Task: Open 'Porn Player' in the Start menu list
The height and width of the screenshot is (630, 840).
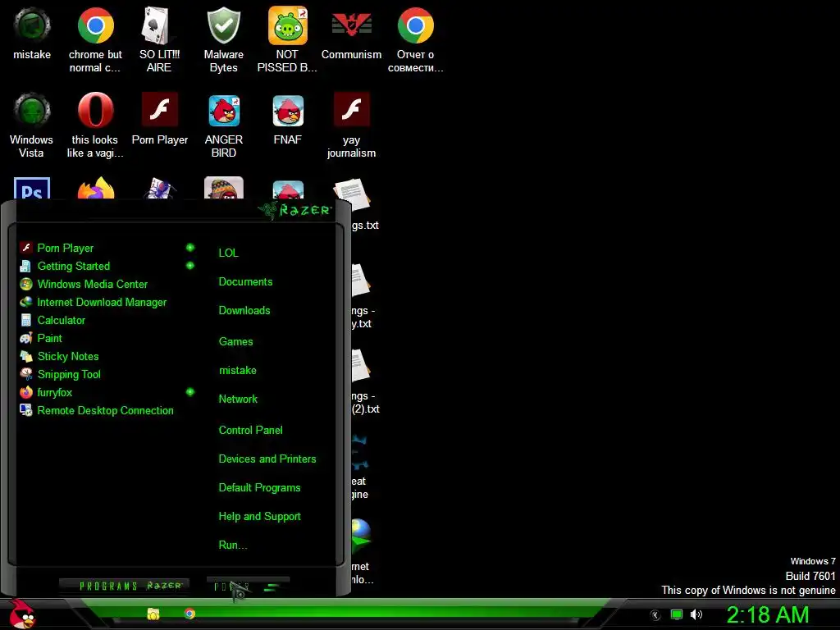Action: tap(66, 248)
